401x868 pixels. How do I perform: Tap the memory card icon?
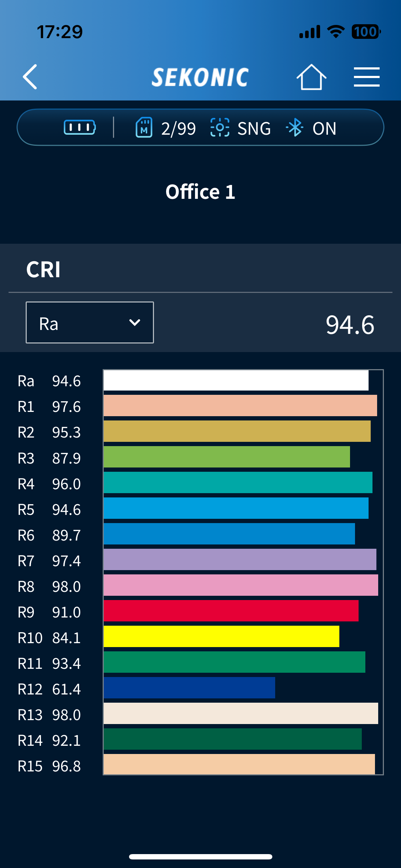pos(144,128)
